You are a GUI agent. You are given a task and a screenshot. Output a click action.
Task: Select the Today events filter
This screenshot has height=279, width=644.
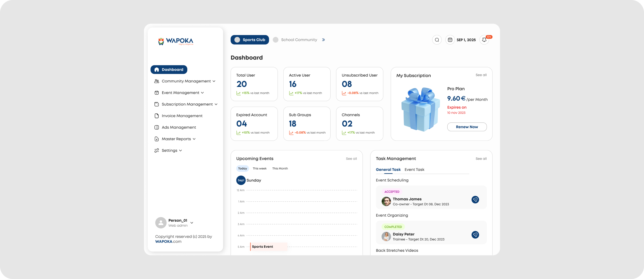point(242,168)
